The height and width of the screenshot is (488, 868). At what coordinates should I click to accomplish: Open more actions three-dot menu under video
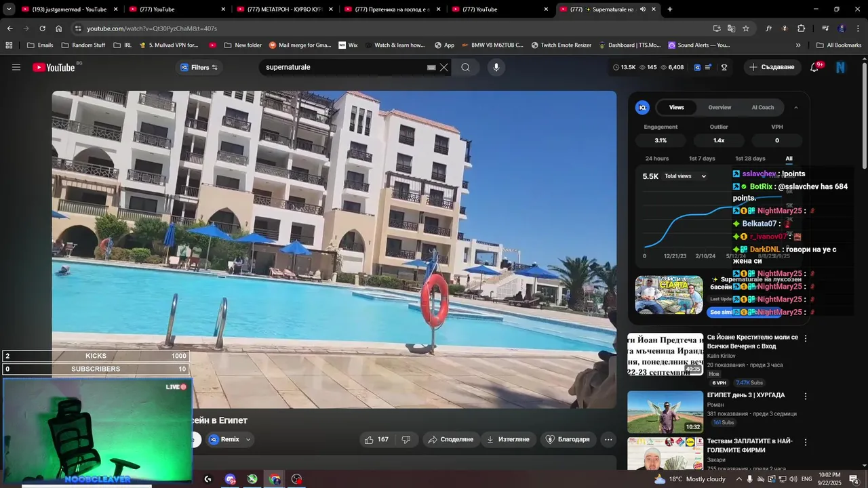(x=608, y=439)
